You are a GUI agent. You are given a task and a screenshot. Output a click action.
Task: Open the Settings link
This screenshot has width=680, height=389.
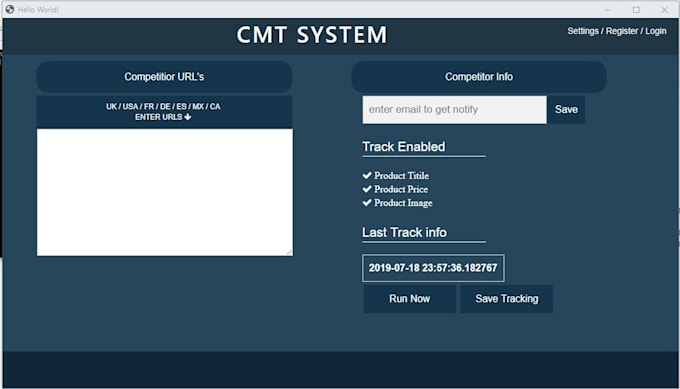pyautogui.click(x=583, y=31)
